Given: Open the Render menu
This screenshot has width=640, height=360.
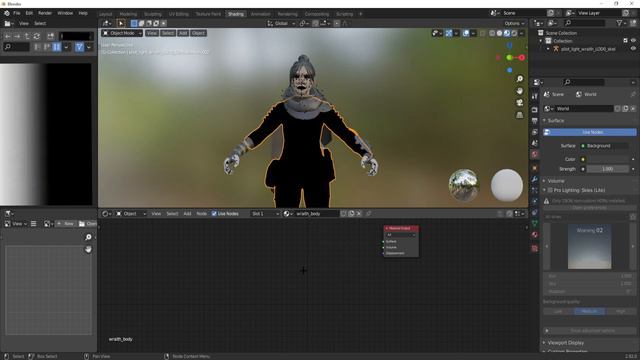Looking at the screenshot, I should pyautogui.click(x=45, y=13).
